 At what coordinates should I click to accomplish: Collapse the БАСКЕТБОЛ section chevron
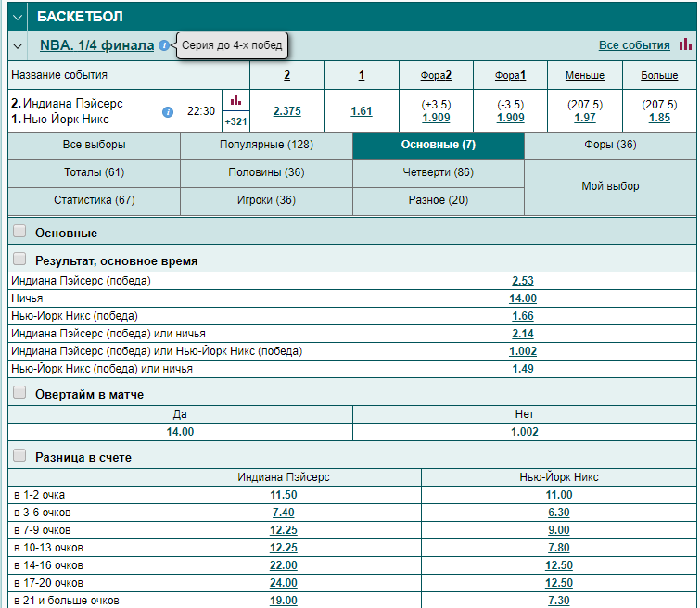(x=18, y=17)
